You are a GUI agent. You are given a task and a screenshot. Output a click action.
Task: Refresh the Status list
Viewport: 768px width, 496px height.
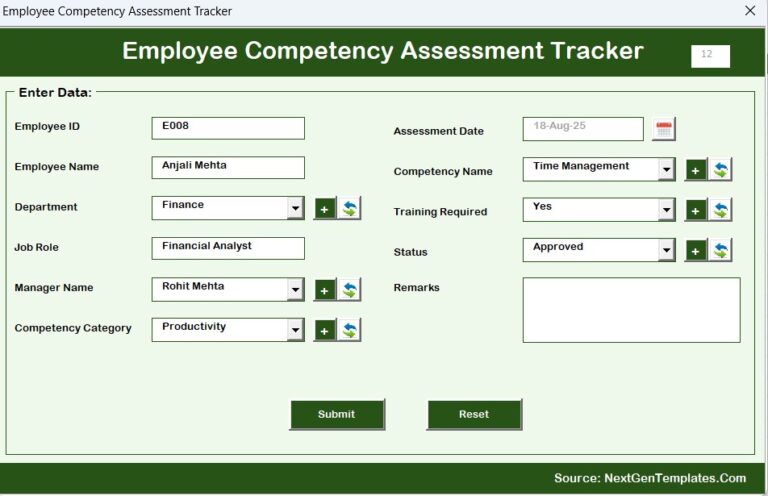(x=720, y=251)
